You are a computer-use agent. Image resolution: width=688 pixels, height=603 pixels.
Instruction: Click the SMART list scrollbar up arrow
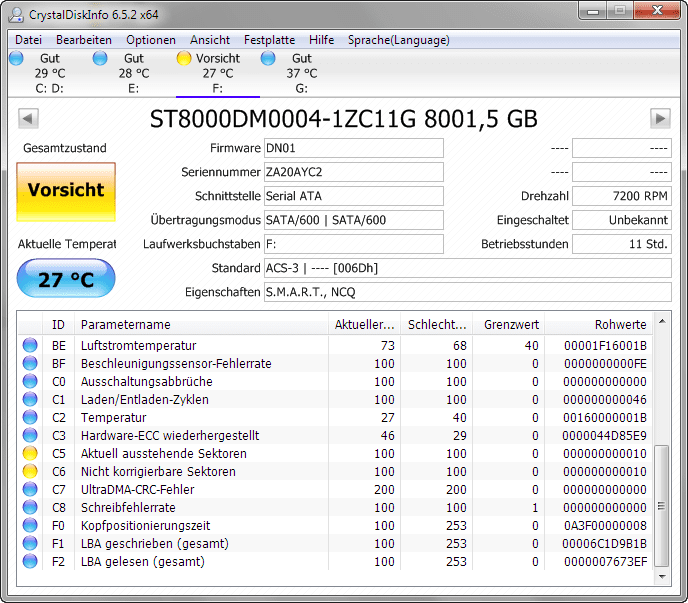point(662,322)
